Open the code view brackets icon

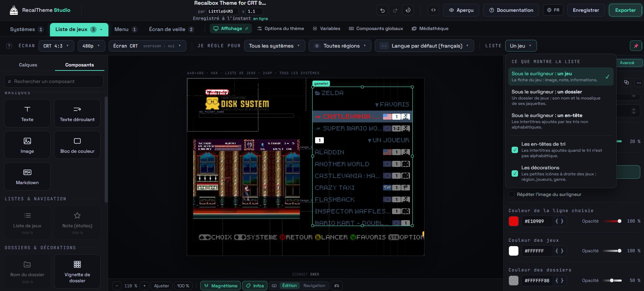[433, 10]
